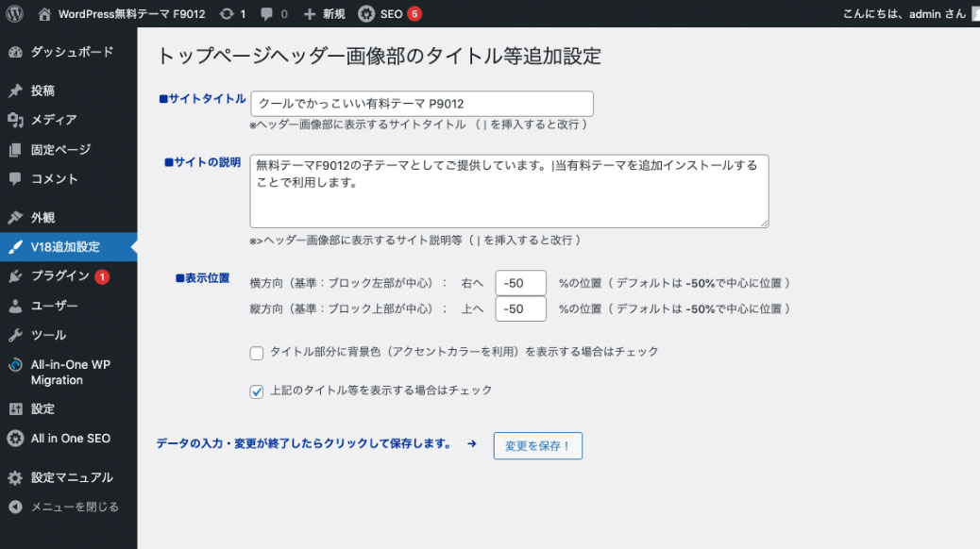Image resolution: width=980 pixels, height=549 pixels.
Task: Click the ツール wrench icon
Action: [x=16, y=336]
